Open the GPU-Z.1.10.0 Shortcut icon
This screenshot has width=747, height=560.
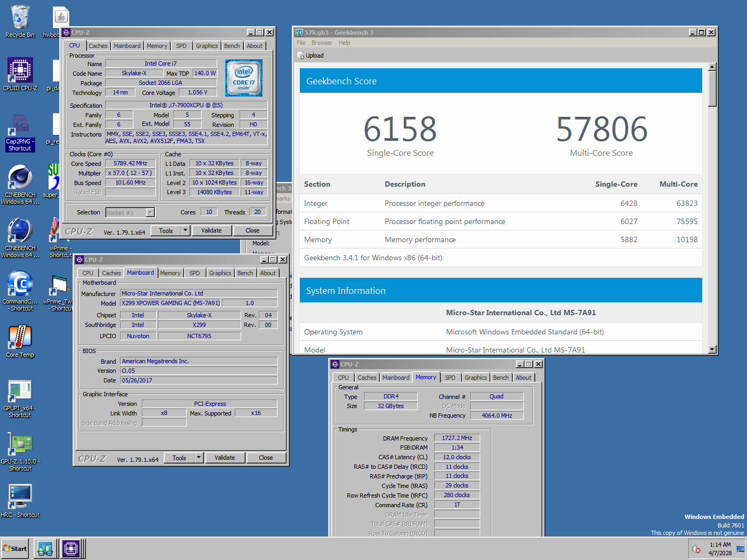[x=20, y=451]
